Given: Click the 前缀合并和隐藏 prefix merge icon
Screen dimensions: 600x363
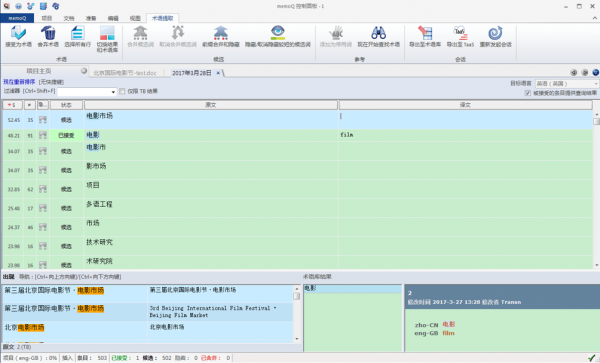Looking at the screenshot, I should [x=220, y=33].
